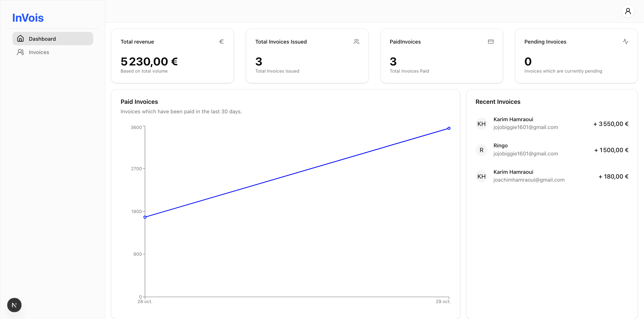Select the 29 oct. chart data point

point(449,128)
